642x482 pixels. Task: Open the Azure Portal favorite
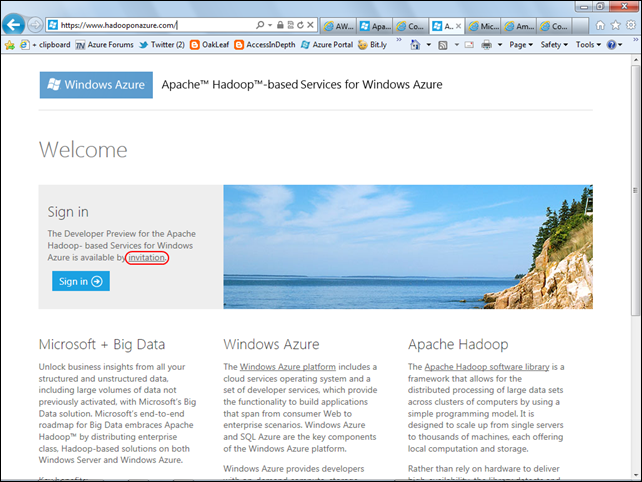[327, 45]
